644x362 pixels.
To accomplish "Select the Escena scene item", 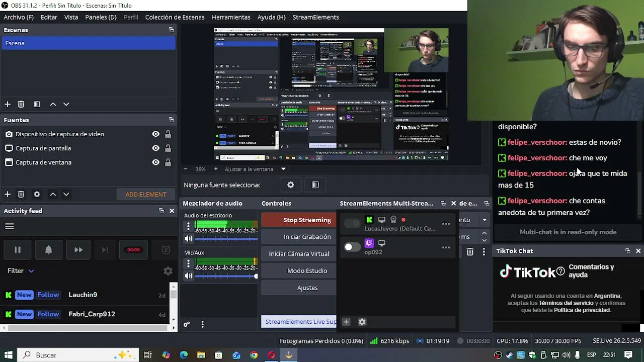I will pyautogui.click(x=89, y=43).
